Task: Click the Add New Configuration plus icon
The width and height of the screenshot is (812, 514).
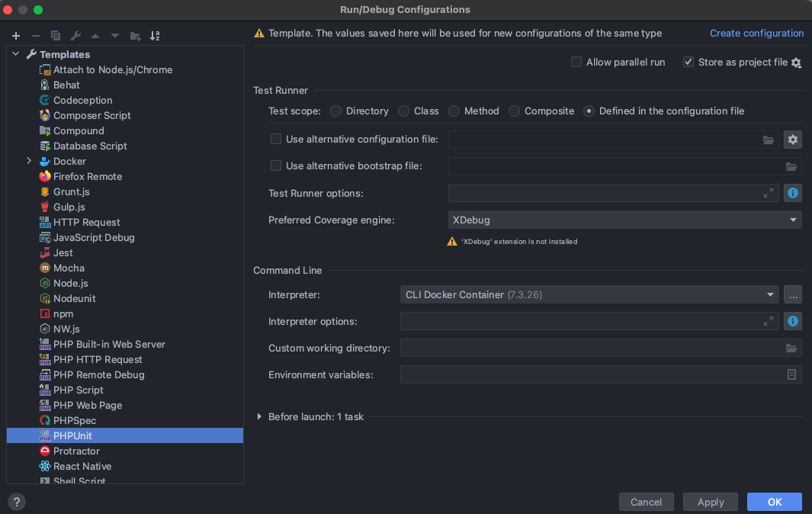Action: [x=16, y=36]
